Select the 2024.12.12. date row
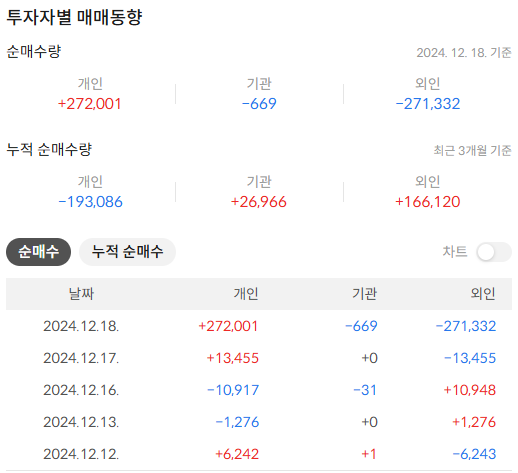Viewport: 518px width, 473px height. point(259,454)
